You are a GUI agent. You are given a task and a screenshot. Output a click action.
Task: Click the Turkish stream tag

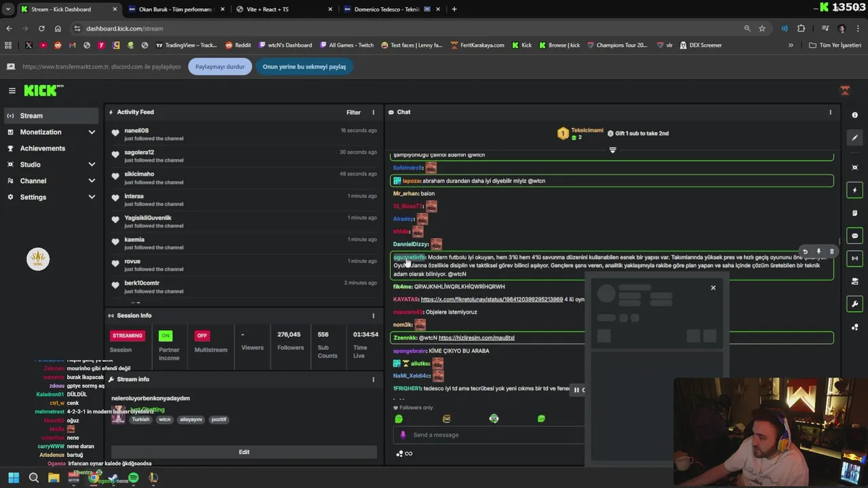tap(140, 420)
